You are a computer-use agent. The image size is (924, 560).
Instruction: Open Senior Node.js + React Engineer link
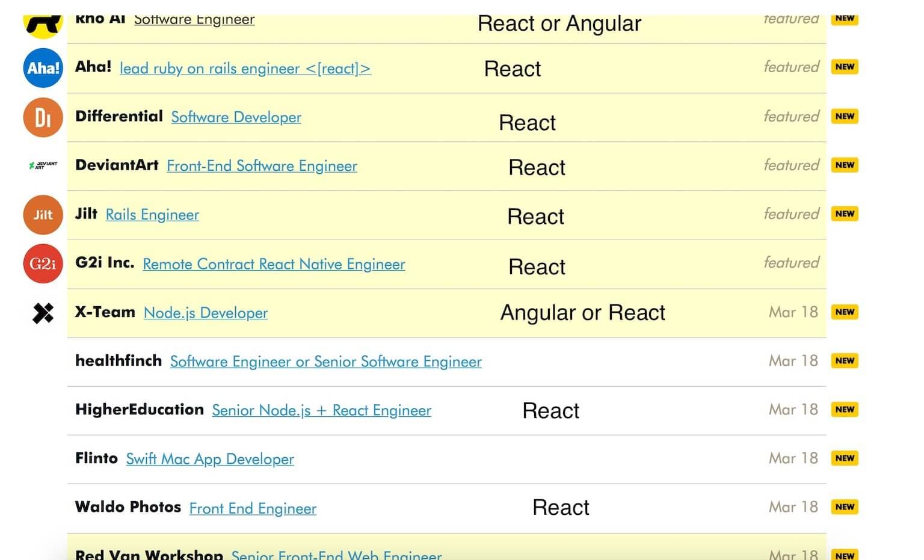tap(321, 410)
